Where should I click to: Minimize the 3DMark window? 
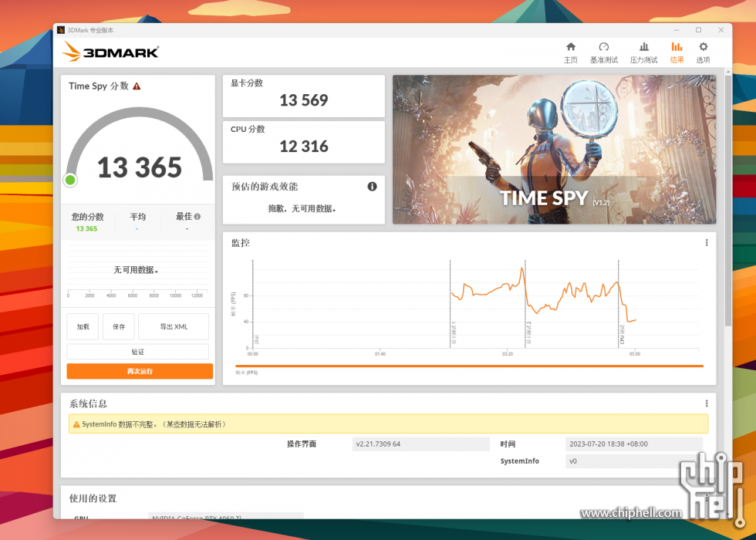676,30
